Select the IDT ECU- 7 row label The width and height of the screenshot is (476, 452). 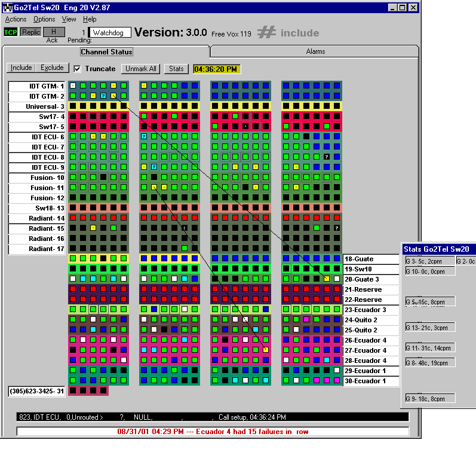click(x=37, y=148)
